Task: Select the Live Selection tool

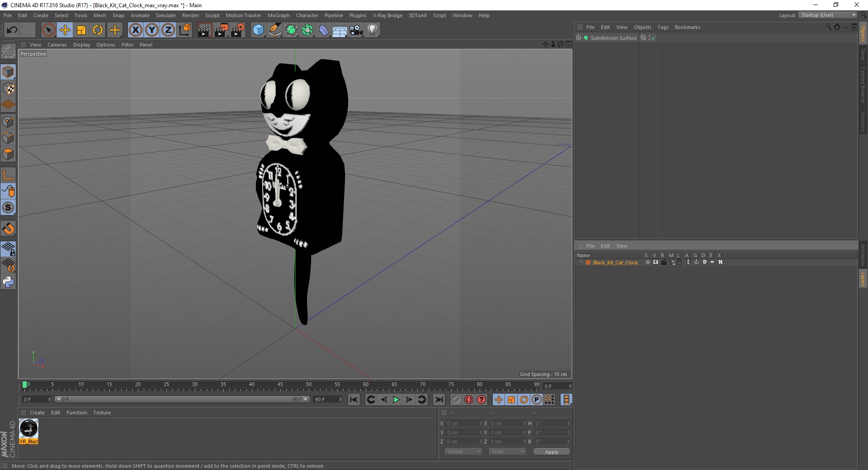Action: (x=48, y=30)
